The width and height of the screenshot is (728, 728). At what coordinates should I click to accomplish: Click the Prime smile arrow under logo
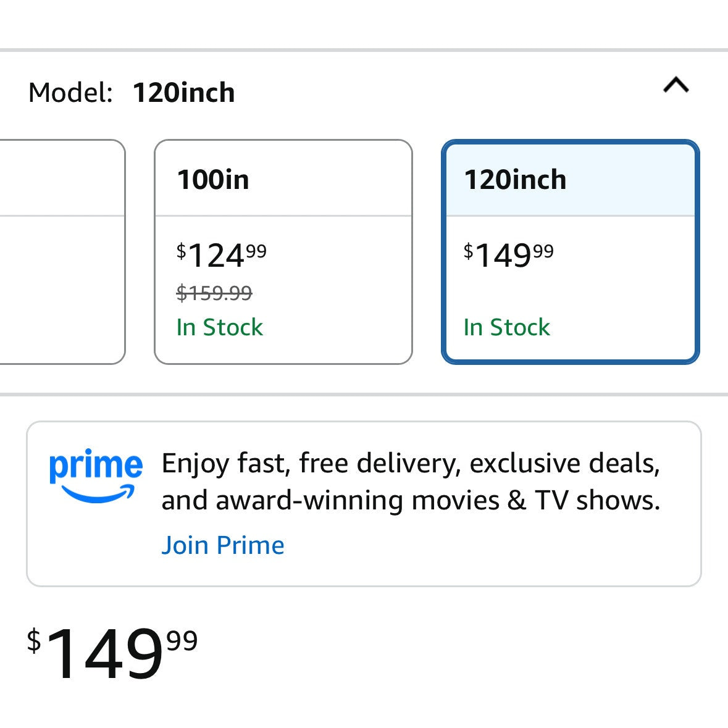point(98,494)
